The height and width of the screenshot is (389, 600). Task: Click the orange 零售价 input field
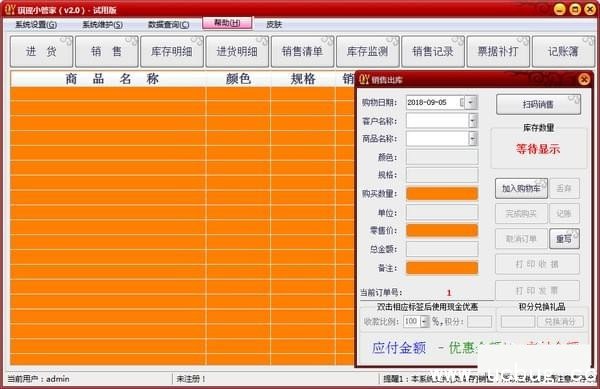(x=442, y=230)
